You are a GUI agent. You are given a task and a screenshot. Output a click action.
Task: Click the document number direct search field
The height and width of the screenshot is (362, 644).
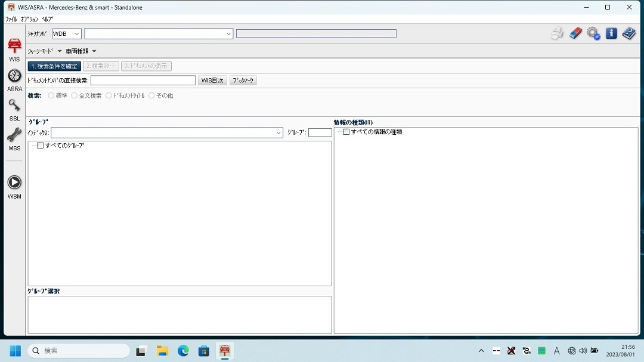click(143, 81)
